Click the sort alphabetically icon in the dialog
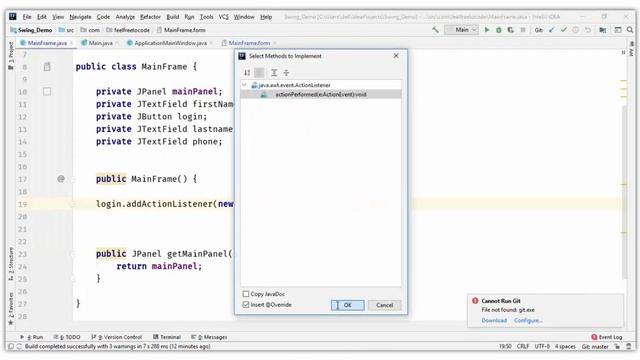Viewport: 640px width, 360px height. (247, 73)
